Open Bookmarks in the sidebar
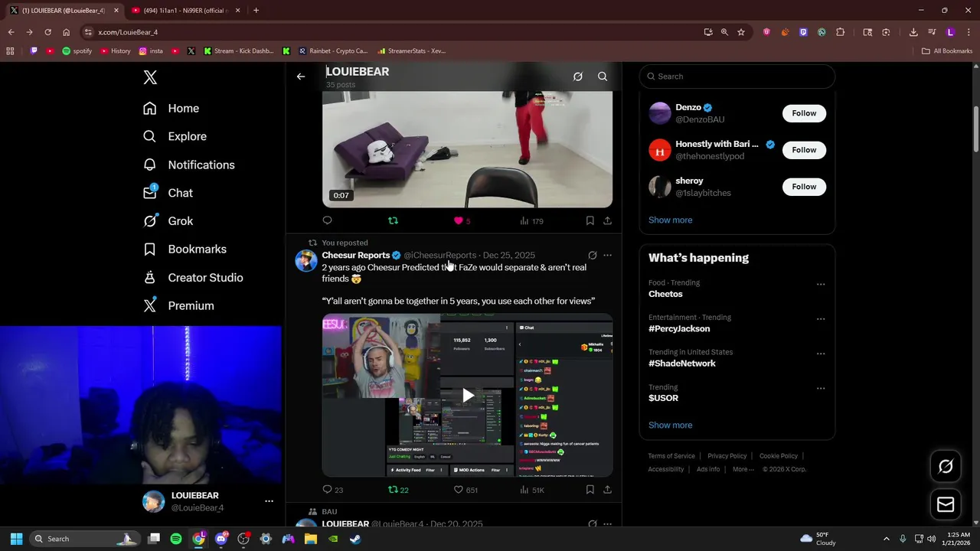 [x=185, y=249]
